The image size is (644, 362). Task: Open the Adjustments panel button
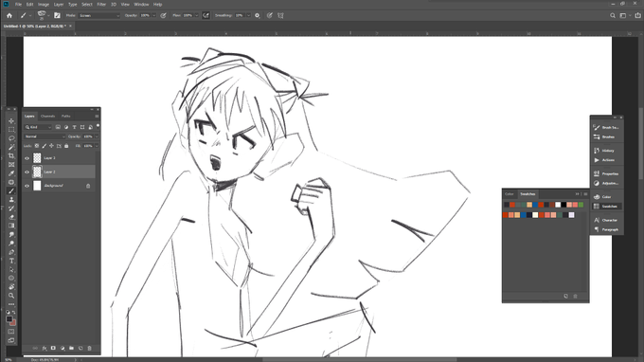[606, 183]
